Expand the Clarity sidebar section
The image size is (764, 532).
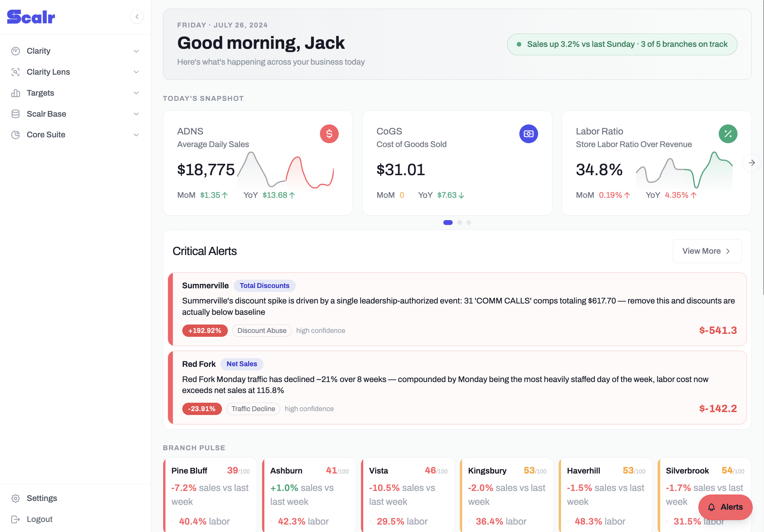pos(136,51)
